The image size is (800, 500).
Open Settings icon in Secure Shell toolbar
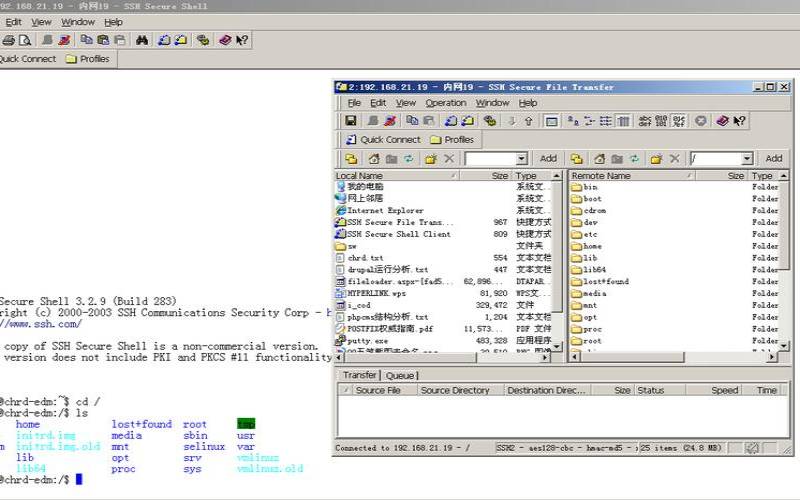[203, 40]
